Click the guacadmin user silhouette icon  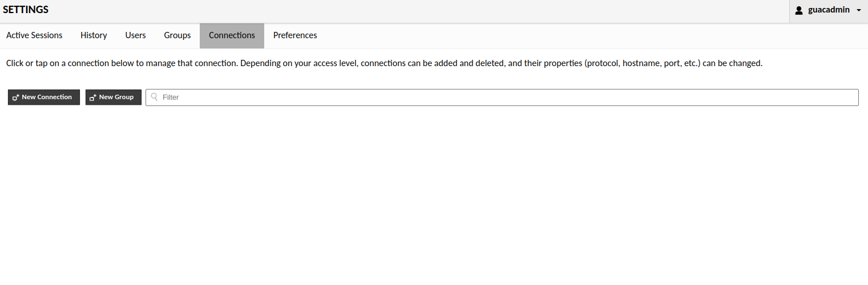point(799,10)
